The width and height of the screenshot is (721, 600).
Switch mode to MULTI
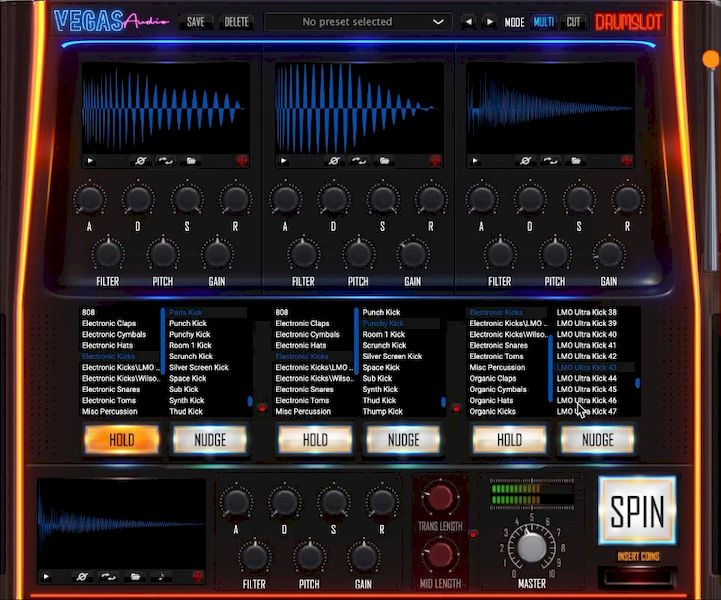click(x=544, y=22)
